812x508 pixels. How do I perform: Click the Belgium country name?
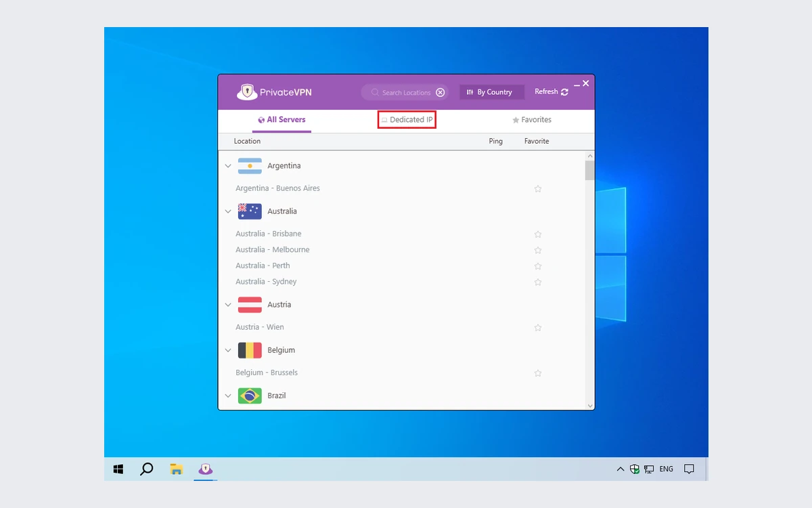[281, 350]
